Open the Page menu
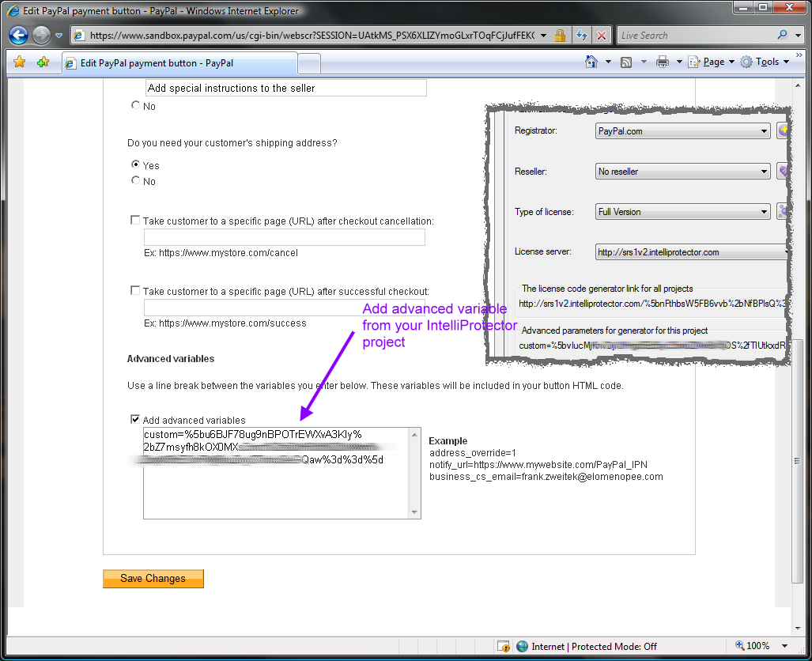The height and width of the screenshot is (661, 812). coord(713,62)
